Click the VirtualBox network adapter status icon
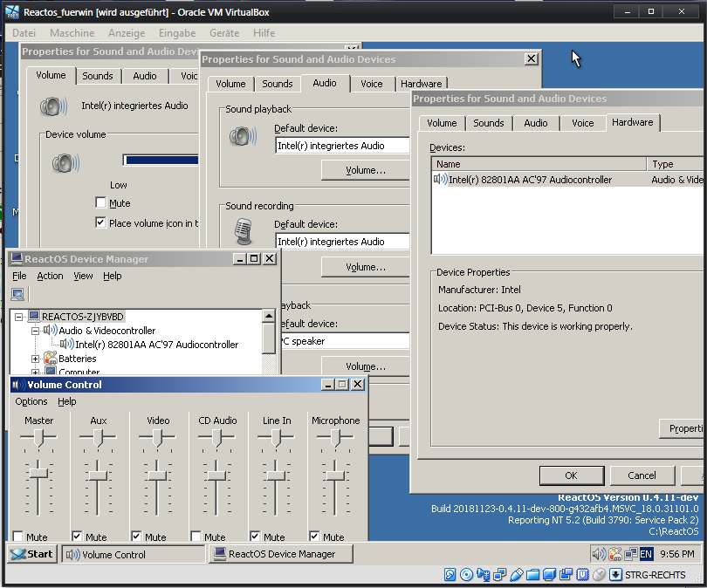Viewport: 707px width, 588px height. 500,575
